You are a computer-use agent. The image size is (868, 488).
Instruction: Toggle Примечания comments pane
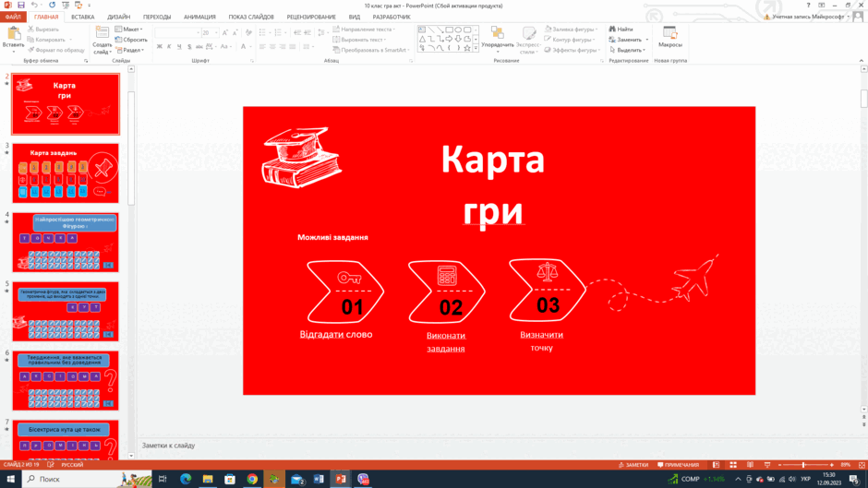pyautogui.click(x=678, y=465)
